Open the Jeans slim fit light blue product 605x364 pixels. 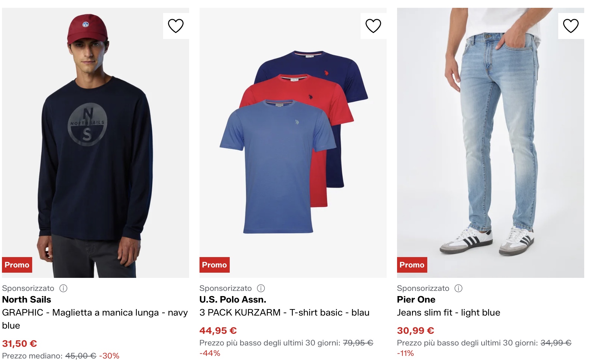tap(449, 313)
